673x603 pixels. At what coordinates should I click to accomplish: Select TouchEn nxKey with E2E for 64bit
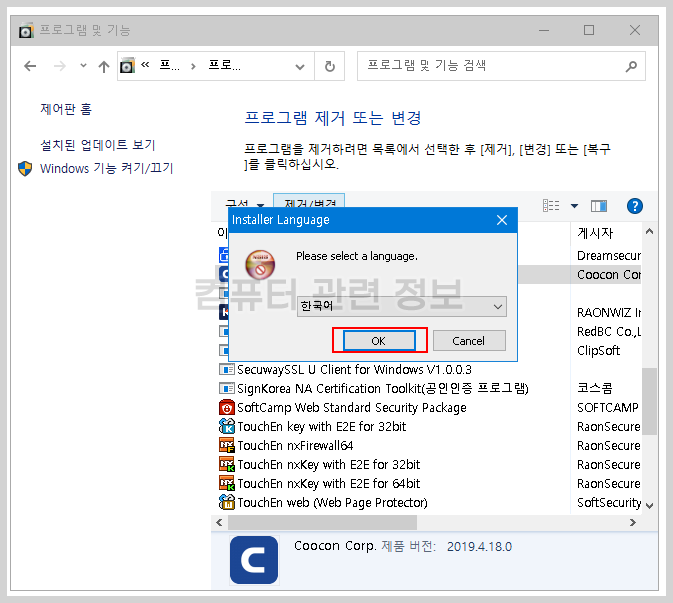click(328, 484)
